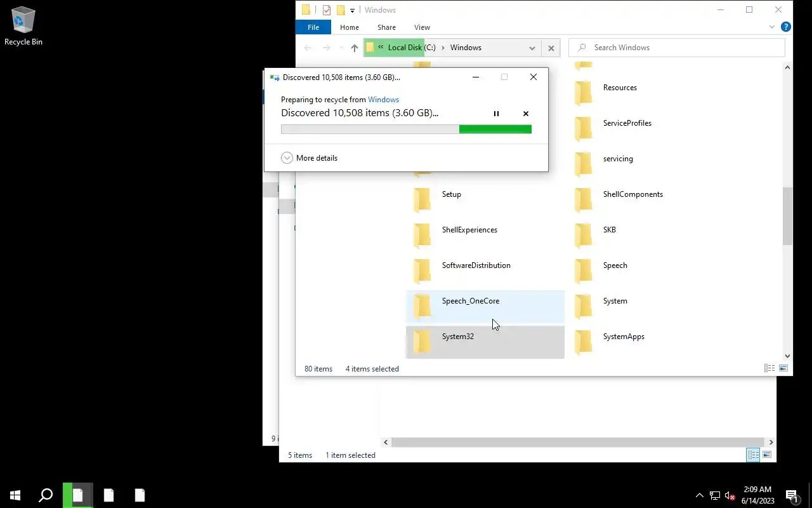Screen dimensions: 812x508
Task: Switch Windows folder to large icons view
Action: point(783,368)
